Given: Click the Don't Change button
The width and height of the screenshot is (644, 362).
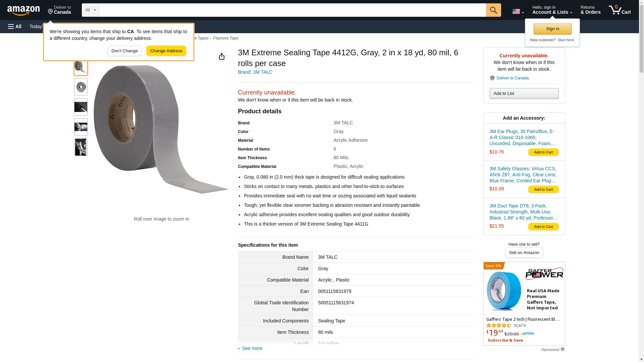Looking at the screenshot, I should 124,51.
